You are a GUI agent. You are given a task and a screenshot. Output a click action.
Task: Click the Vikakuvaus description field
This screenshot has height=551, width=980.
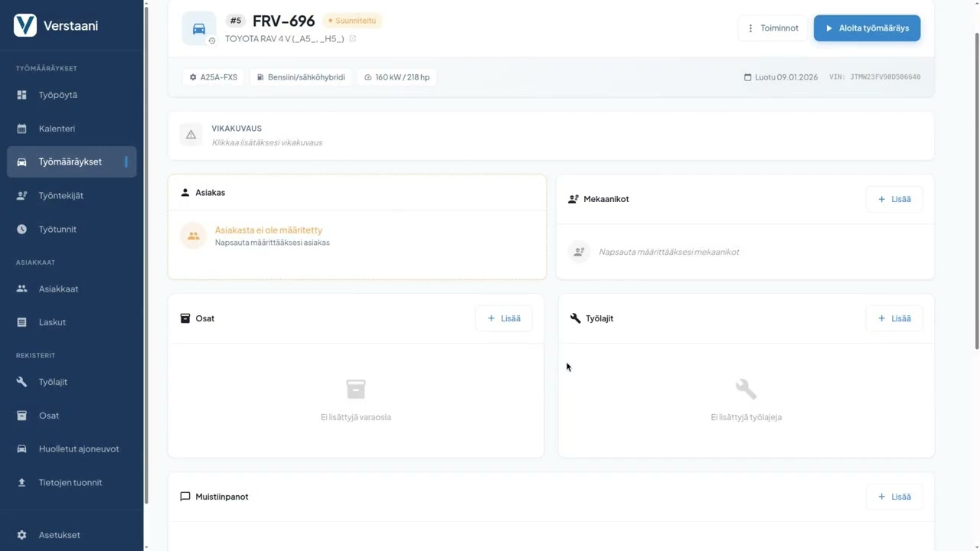[x=267, y=142]
